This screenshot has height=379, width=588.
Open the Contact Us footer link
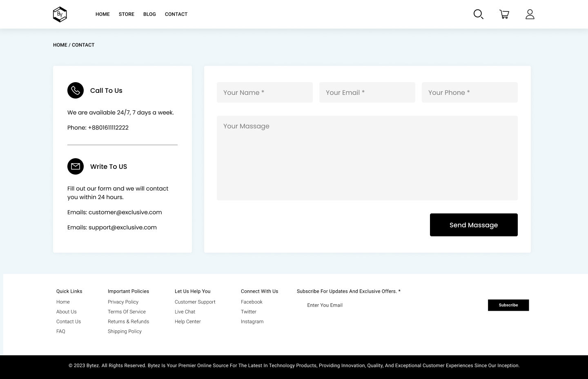pos(69,322)
